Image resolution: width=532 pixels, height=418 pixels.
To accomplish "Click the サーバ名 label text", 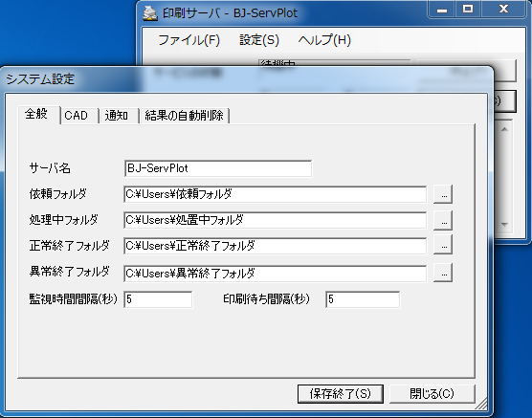I will [x=50, y=168].
